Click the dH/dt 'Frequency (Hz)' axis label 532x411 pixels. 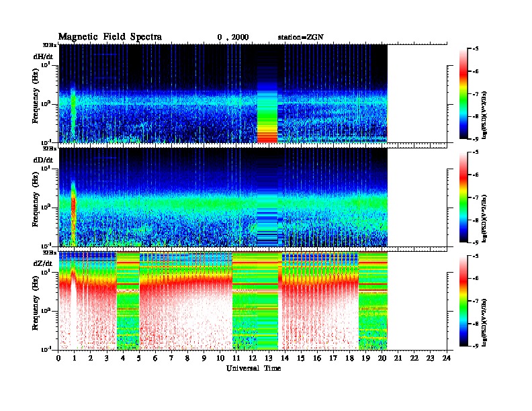(x=36, y=96)
